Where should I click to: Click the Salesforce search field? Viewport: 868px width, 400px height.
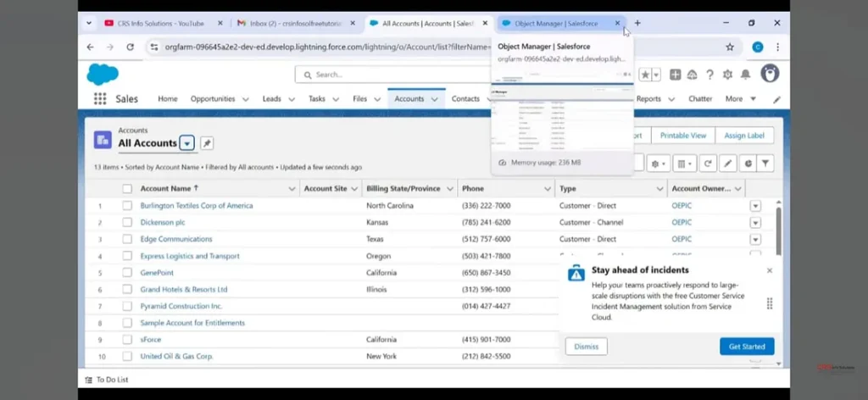coord(390,75)
